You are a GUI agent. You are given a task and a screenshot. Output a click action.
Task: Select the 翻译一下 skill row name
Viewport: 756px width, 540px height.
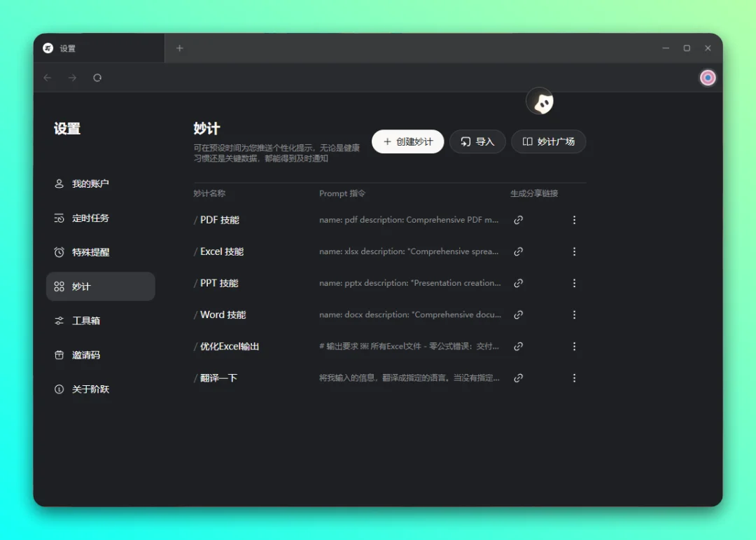pyautogui.click(x=218, y=378)
